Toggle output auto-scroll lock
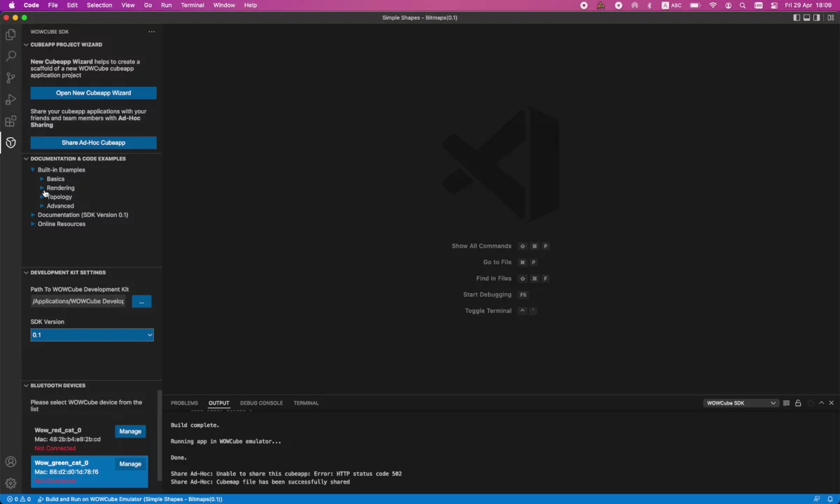Image resolution: width=840 pixels, height=504 pixels. coord(798,403)
